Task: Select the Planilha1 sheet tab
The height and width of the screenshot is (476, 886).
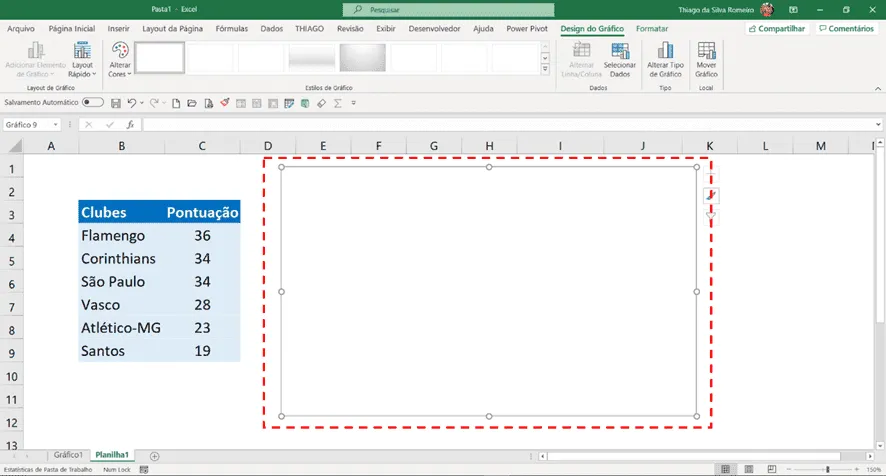Action: (x=112, y=455)
